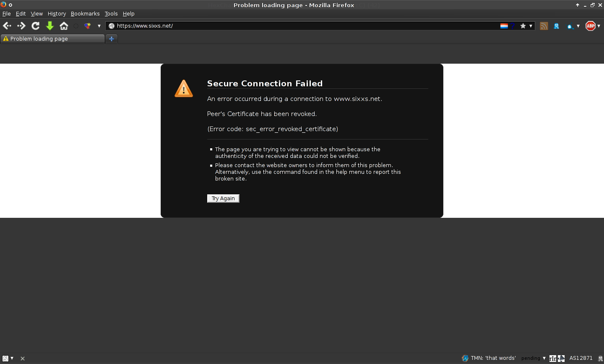
Task: Expand the Adblock Plus dropdown arrow
Action: point(599,26)
